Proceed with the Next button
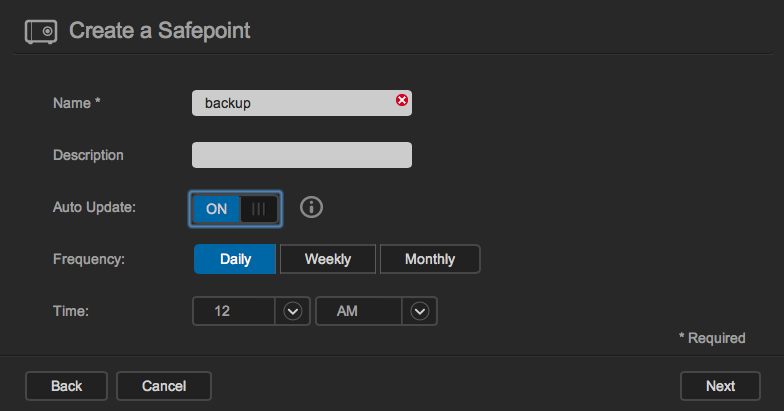 pos(720,386)
